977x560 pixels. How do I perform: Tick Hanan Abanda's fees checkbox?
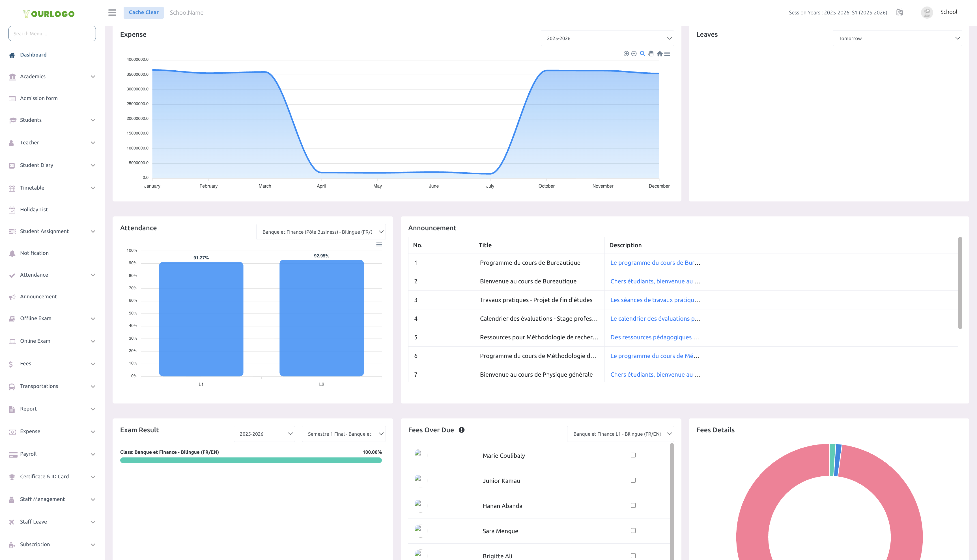pyautogui.click(x=633, y=505)
